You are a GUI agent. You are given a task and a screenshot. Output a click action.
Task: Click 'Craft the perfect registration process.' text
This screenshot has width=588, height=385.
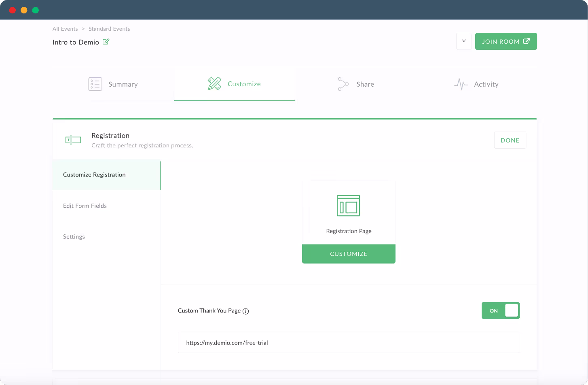[x=142, y=145]
